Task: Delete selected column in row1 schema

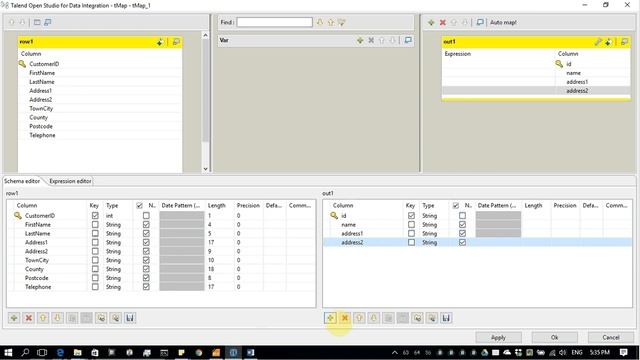Action: 29,318
